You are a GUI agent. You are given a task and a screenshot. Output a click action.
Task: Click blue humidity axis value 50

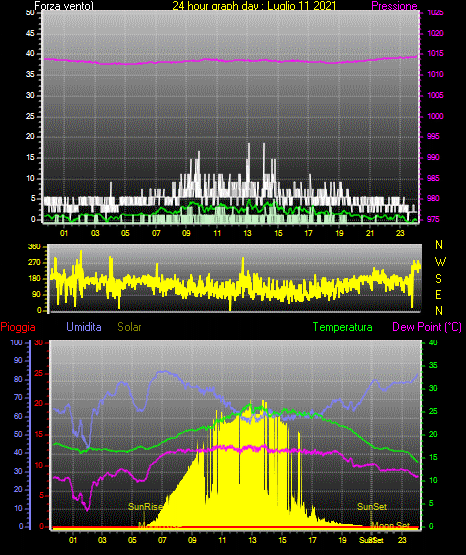(x=18, y=434)
